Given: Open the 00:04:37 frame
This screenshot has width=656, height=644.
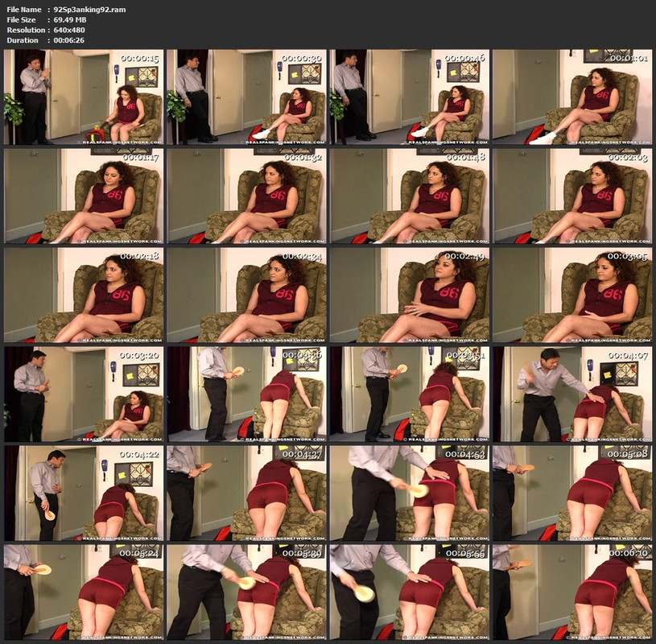Looking at the screenshot, I should [x=246, y=493].
